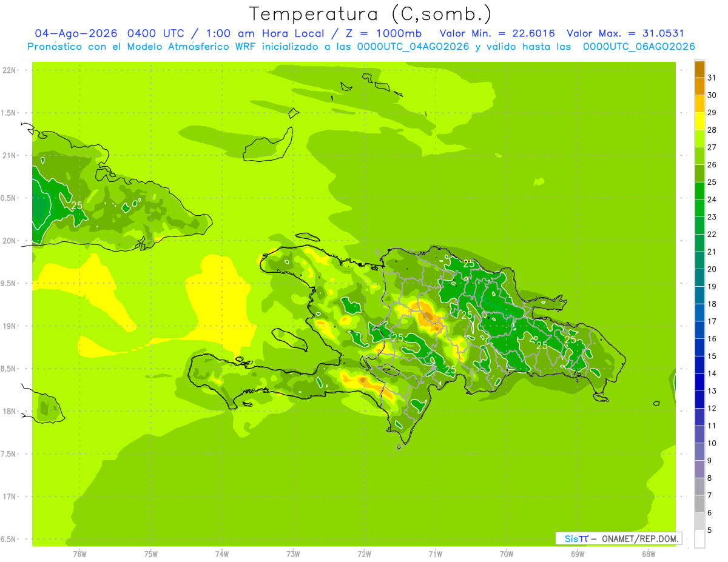The height and width of the screenshot is (562, 728).
Task: Click the 25 contour label over eastern Cuba
Action: (x=76, y=206)
